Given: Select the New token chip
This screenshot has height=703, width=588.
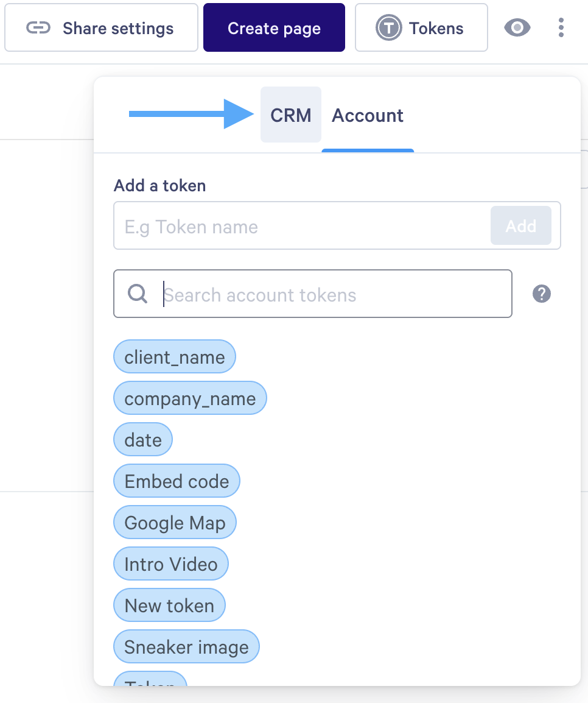Looking at the screenshot, I should 169,606.
